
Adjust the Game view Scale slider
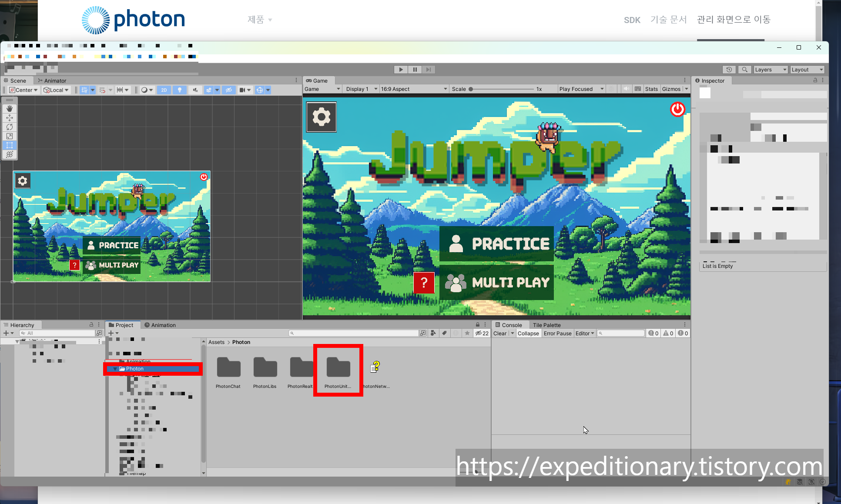coord(471,89)
